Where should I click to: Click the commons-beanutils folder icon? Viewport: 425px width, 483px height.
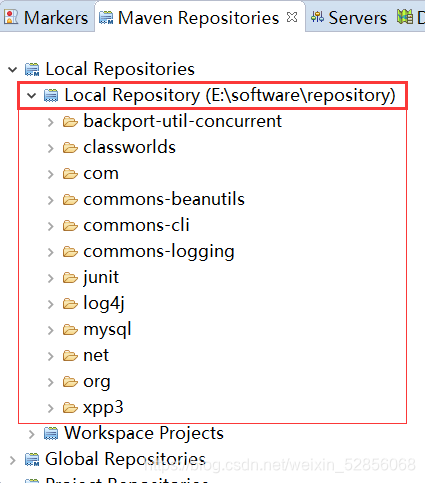click(70, 200)
